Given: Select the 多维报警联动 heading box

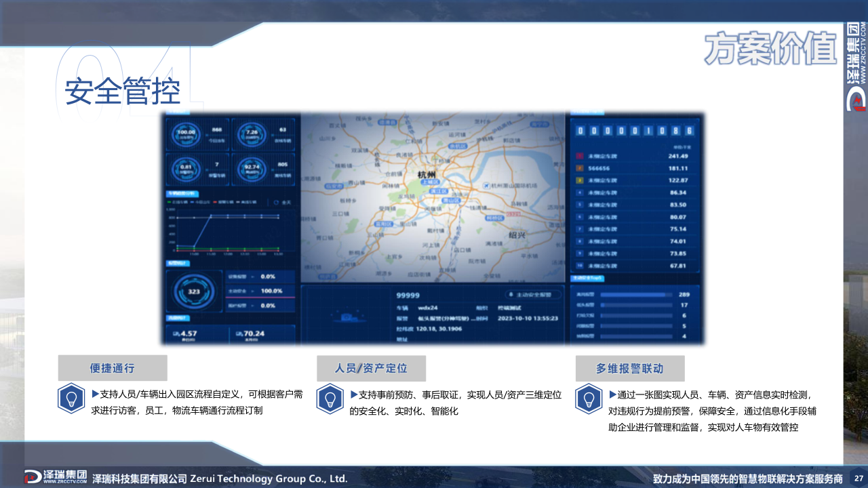Looking at the screenshot, I should click(630, 368).
